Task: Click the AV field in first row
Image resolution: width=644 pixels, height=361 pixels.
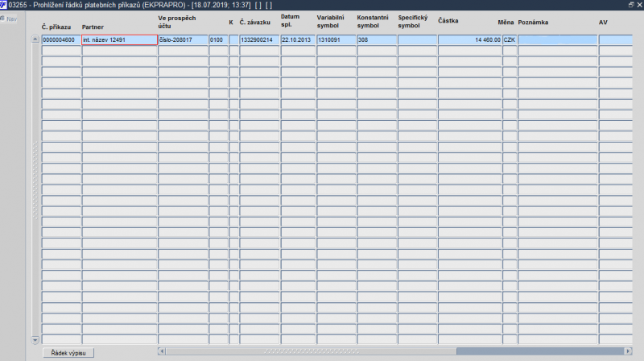Action: [615, 39]
